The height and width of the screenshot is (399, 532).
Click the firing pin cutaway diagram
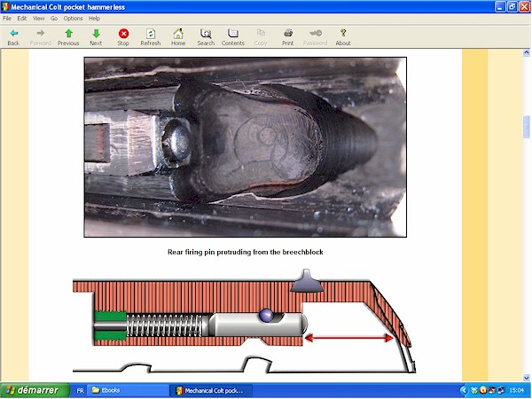[x=245, y=321]
